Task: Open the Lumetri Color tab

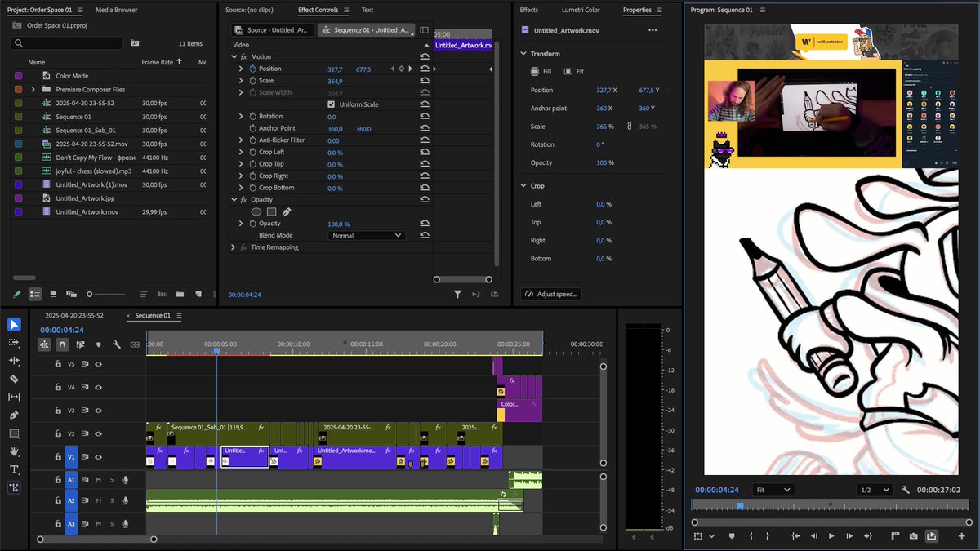Action: click(581, 10)
